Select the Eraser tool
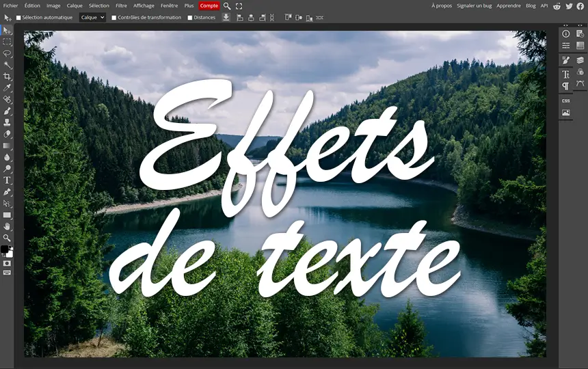The image size is (588, 369). 7,134
